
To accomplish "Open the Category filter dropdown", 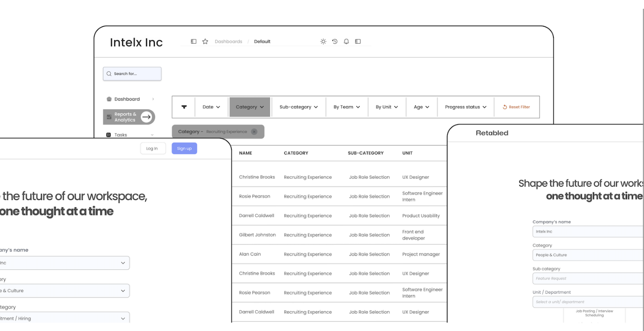I will point(250,107).
